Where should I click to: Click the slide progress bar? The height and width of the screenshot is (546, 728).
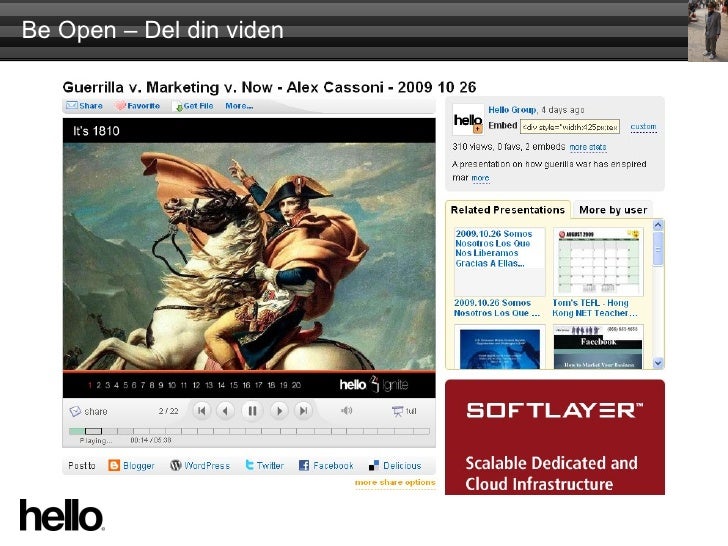pos(249,431)
